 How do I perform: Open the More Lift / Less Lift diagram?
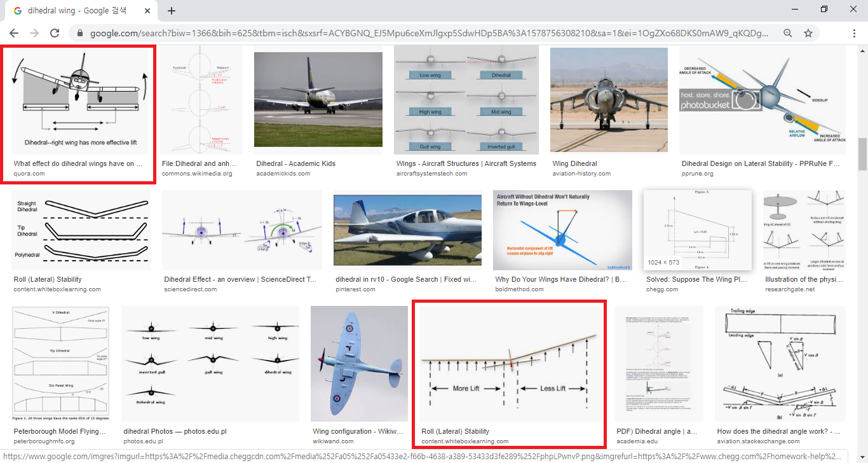pyautogui.click(x=510, y=364)
